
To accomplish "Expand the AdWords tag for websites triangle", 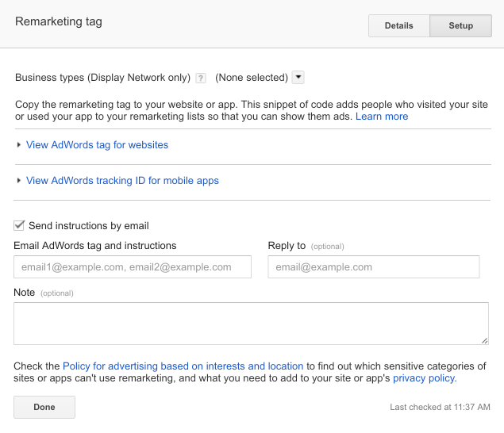I will pyautogui.click(x=19, y=145).
